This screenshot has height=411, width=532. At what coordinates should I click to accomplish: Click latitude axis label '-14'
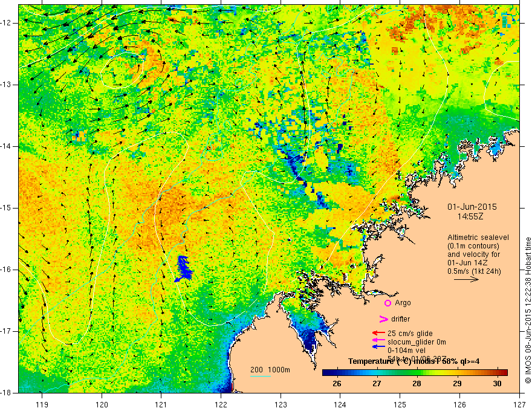click(x=6, y=146)
